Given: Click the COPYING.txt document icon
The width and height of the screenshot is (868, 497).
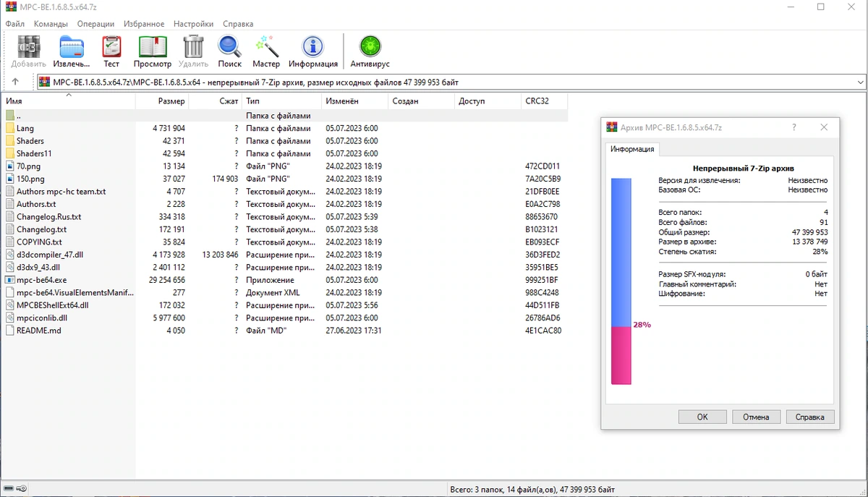Looking at the screenshot, I should coord(10,242).
